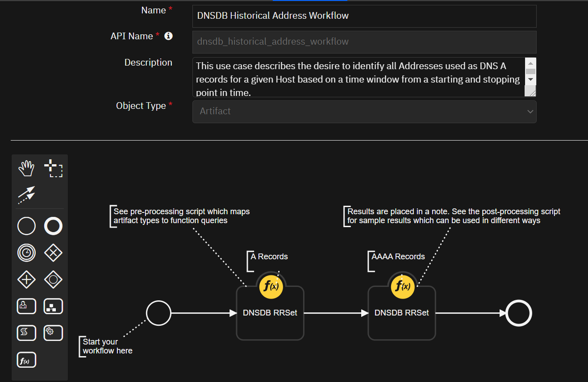Viewport: 588px width, 382px height.
Task: Click inside the Description text area
Action: pyautogui.click(x=359, y=77)
